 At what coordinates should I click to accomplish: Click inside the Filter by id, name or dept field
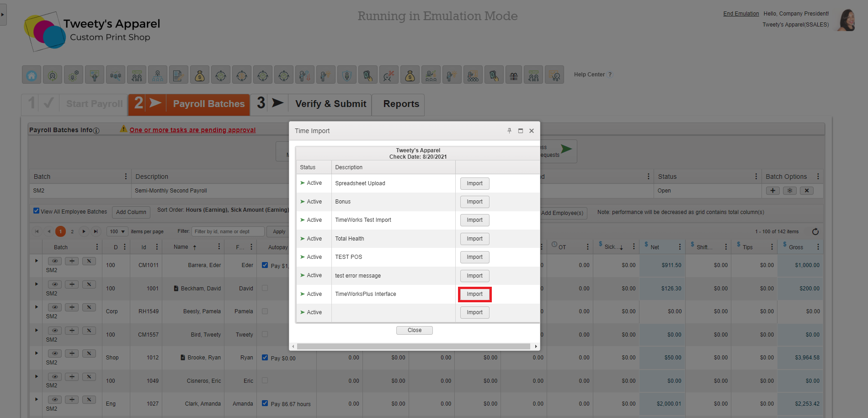228,231
